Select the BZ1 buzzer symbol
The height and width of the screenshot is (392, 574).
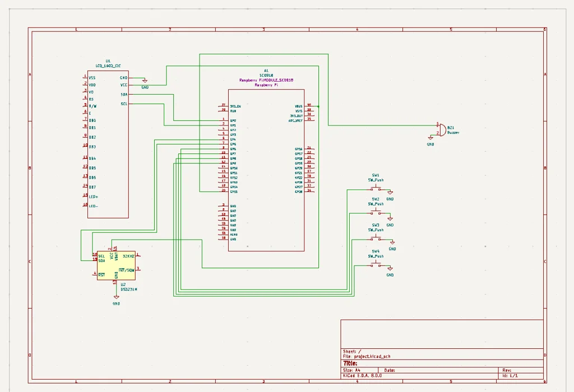(x=443, y=130)
